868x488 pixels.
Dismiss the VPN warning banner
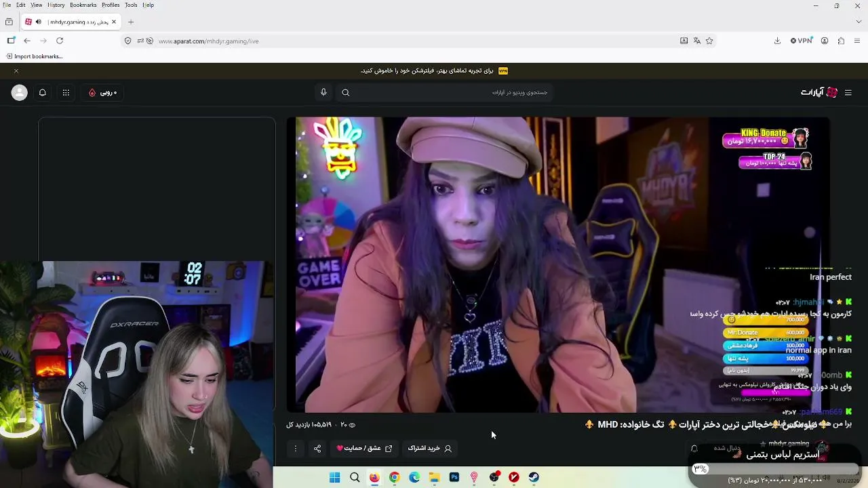click(16, 70)
